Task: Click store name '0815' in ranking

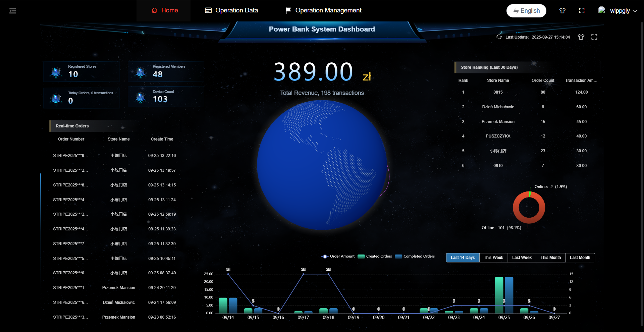Action: [x=498, y=92]
